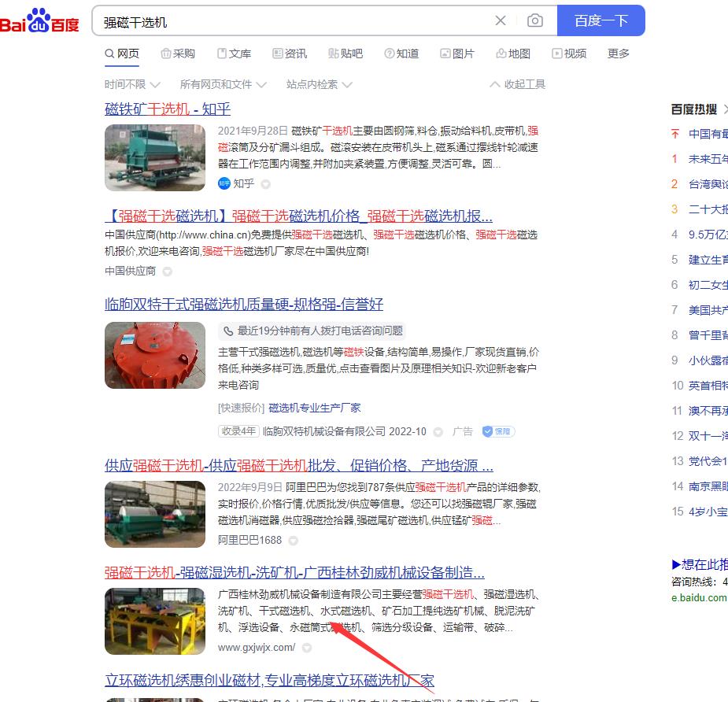Open the magnetic drum machines thumbnail
The height and width of the screenshot is (702, 728).
click(x=155, y=515)
